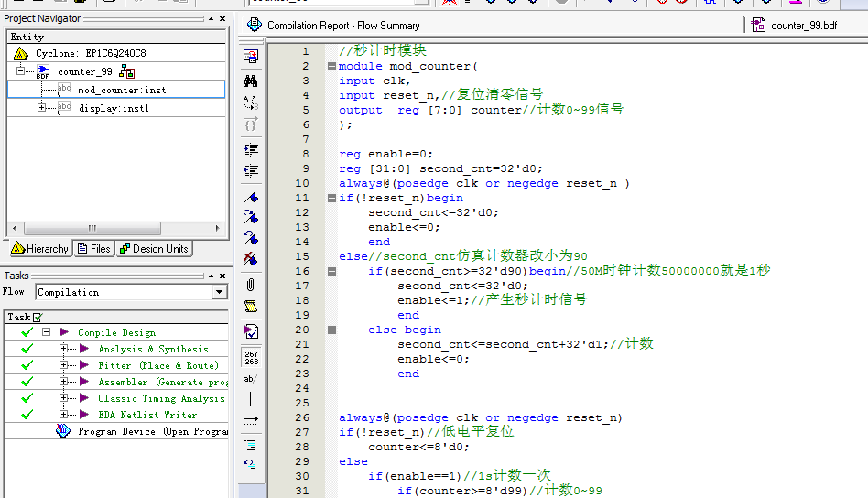868x498 pixels.
Task: Click the line numbers 267/268 icon
Action: click(x=250, y=355)
